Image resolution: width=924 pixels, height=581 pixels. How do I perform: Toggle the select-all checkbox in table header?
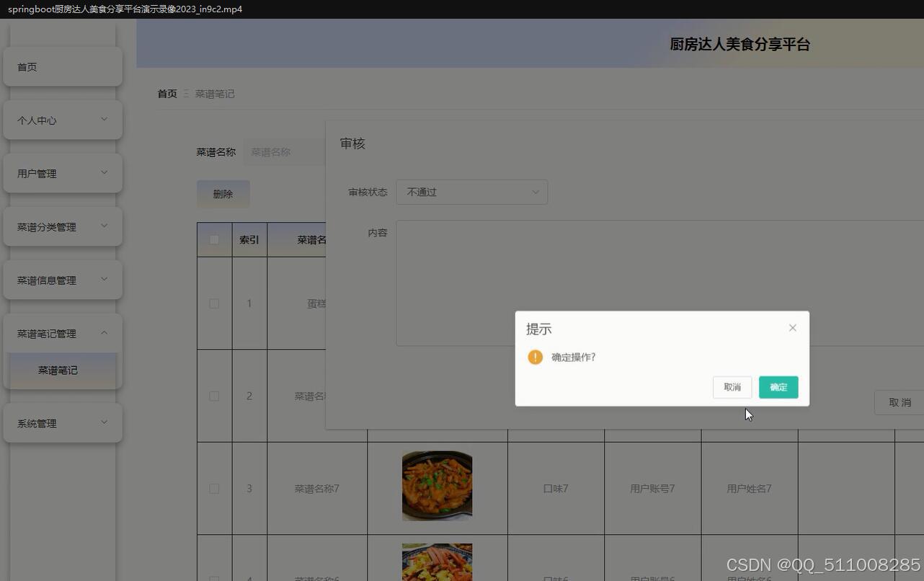tap(213, 239)
